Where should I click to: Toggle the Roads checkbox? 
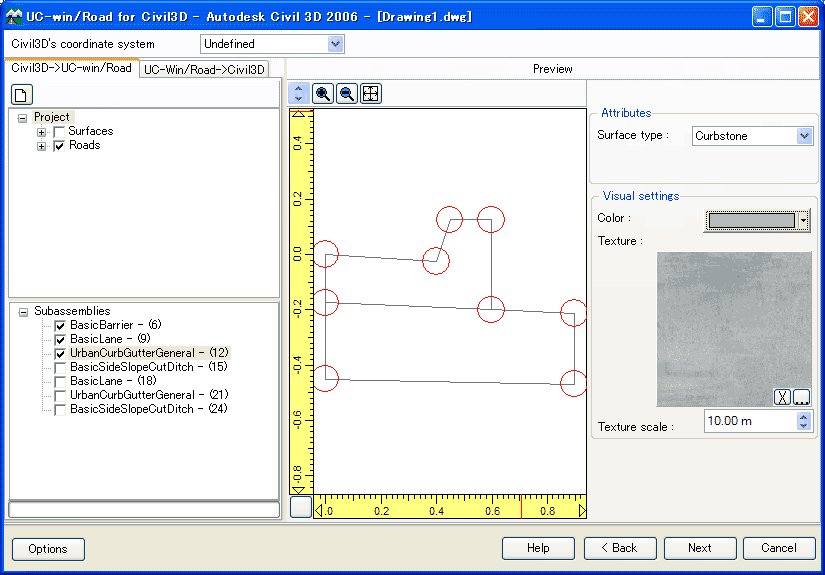point(60,146)
